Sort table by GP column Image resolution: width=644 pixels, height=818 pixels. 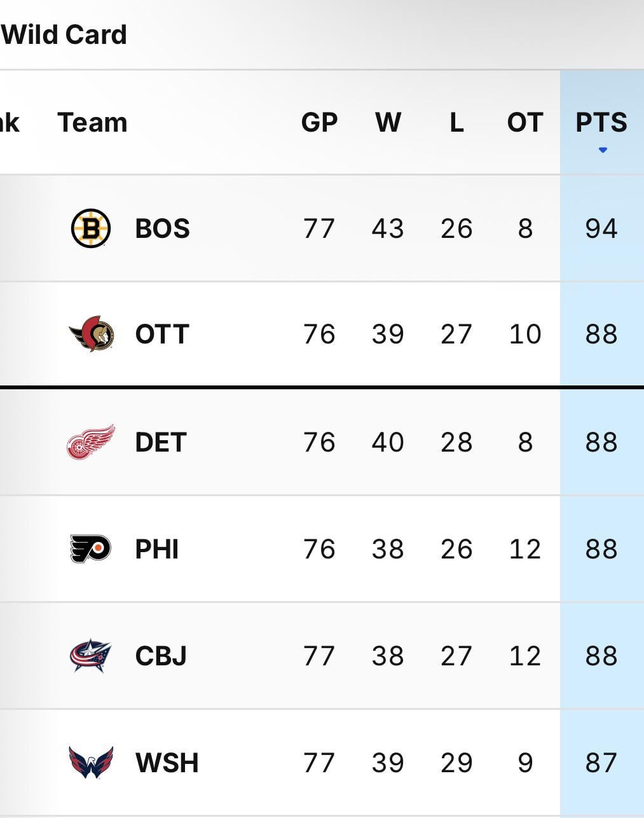pos(319,122)
